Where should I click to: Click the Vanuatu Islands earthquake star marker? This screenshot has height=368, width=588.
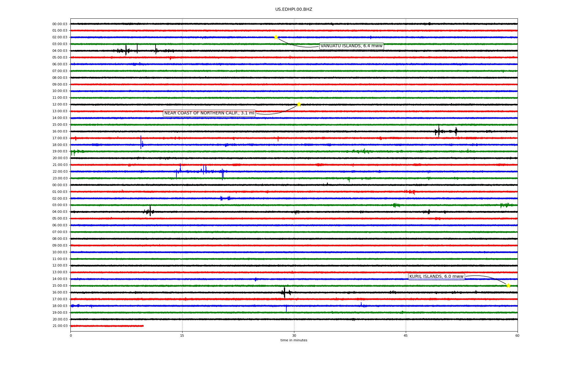click(276, 37)
